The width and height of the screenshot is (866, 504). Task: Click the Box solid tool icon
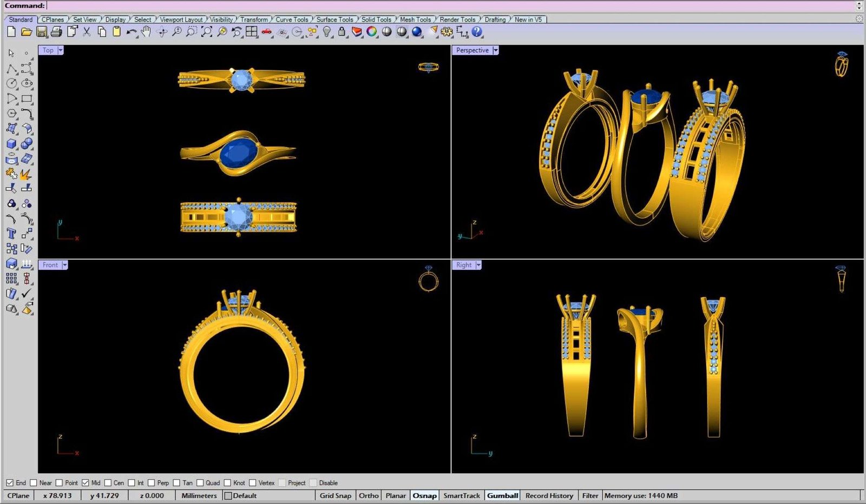click(x=11, y=144)
